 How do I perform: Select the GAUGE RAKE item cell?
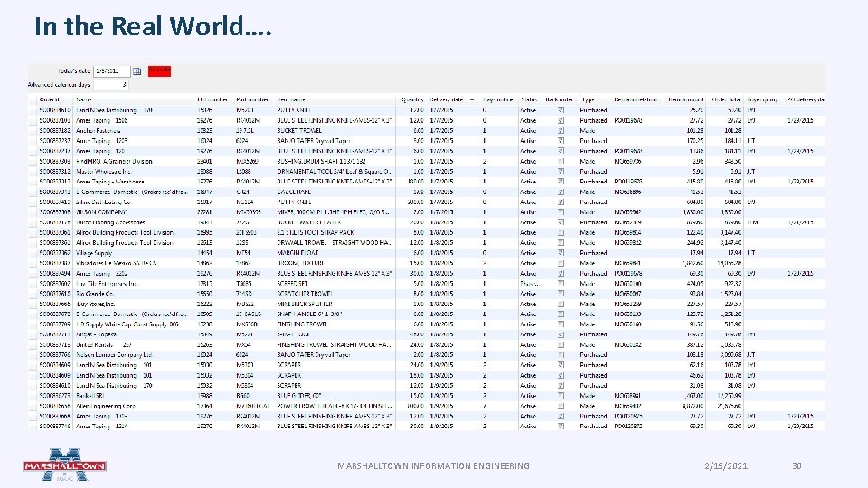coord(293,192)
